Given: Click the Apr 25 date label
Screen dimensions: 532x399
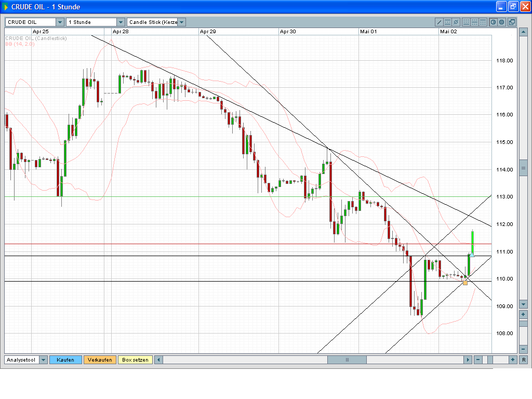Looking at the screenshot, I should [41, 32].
